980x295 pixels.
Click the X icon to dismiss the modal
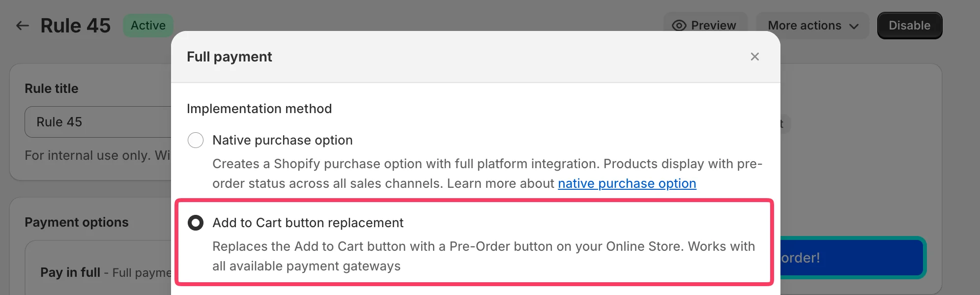(755, 57)
